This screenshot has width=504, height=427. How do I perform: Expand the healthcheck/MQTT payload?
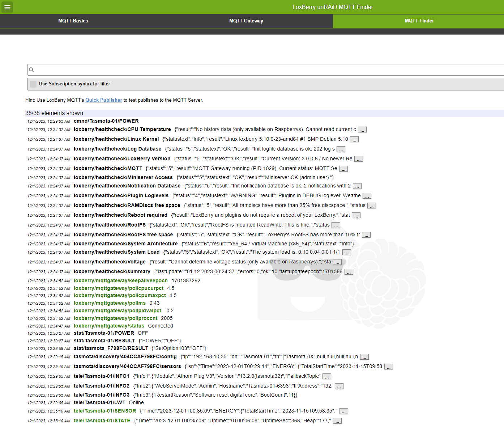coord(343,169)
